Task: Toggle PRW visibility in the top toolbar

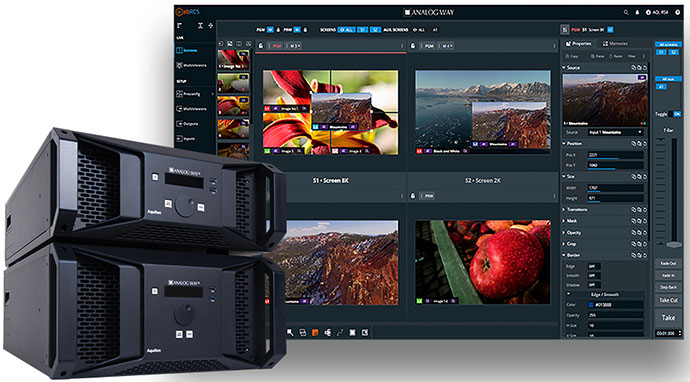Action: click(x=297, y=29)
